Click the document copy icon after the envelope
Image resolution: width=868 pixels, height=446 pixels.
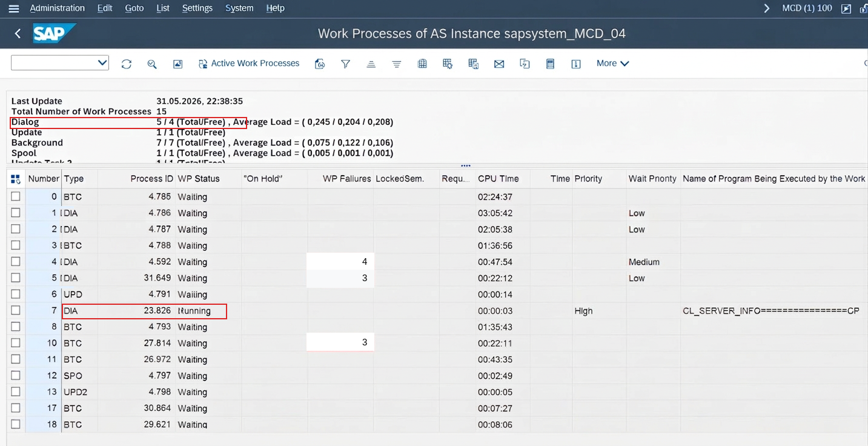525,64
